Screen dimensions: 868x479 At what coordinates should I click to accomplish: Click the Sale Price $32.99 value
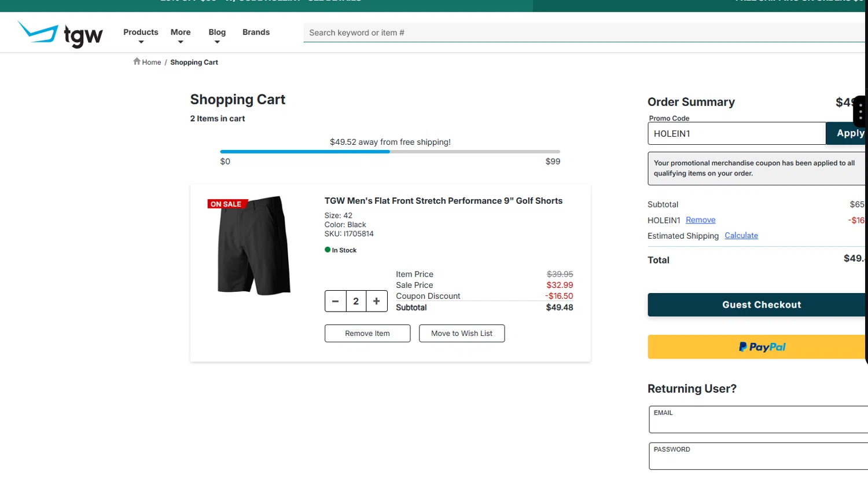coord(560,285)
